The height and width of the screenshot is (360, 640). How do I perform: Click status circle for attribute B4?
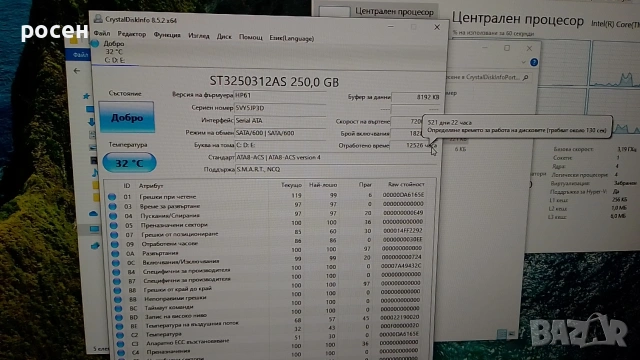(x=116, y=272)
